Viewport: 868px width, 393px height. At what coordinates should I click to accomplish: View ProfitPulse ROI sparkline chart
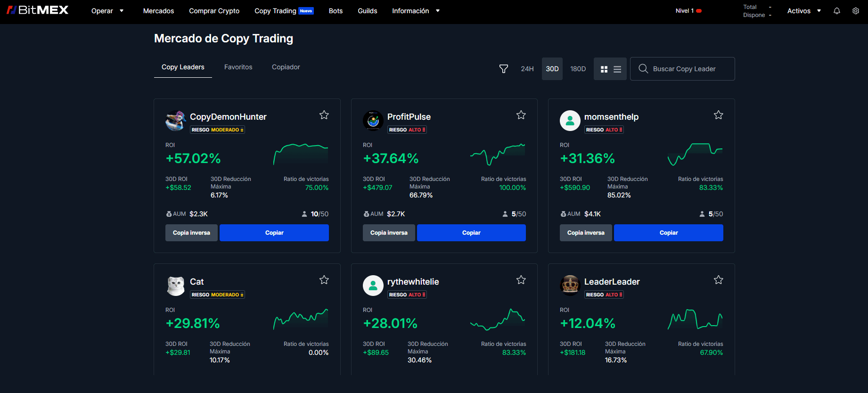pos(498,154)
